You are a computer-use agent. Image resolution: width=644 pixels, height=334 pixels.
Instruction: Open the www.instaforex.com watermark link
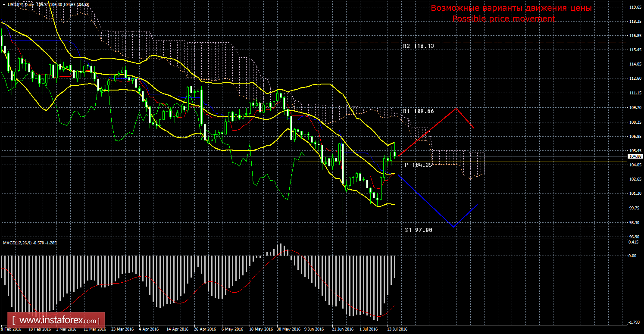point(58,321)
